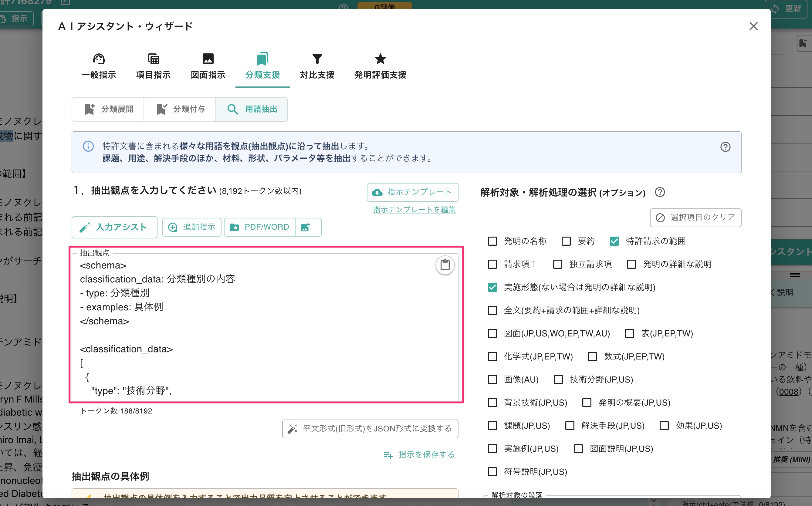The image size is (812, 506).
Task: Check the 発明の概要(JP,US) checkbox
Action: 587,402
